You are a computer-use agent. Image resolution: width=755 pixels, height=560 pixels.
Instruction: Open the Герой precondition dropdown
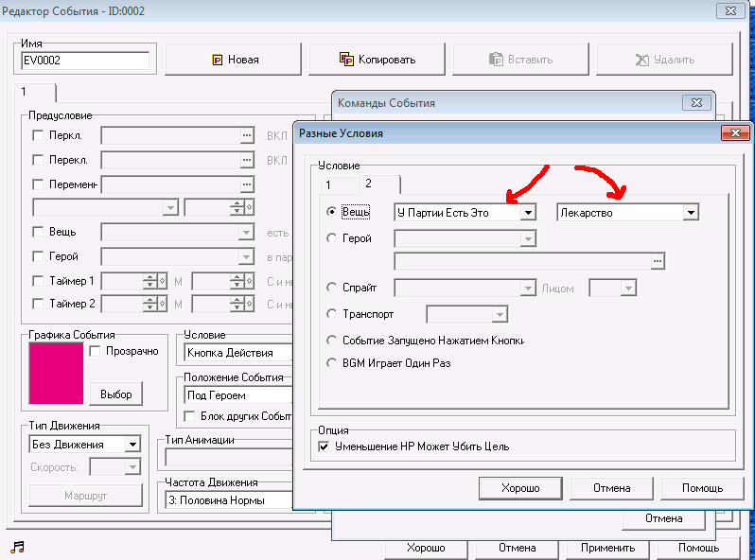(x=177, y=256)
